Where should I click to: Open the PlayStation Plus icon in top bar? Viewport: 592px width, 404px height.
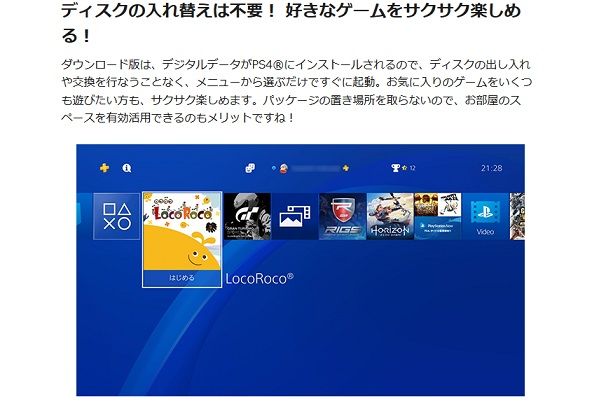[x=105, y=168]
